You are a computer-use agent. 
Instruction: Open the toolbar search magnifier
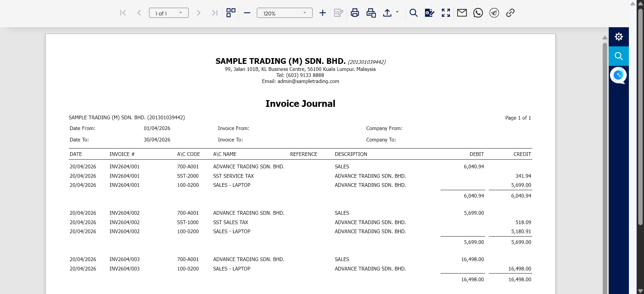click(413, 13)
